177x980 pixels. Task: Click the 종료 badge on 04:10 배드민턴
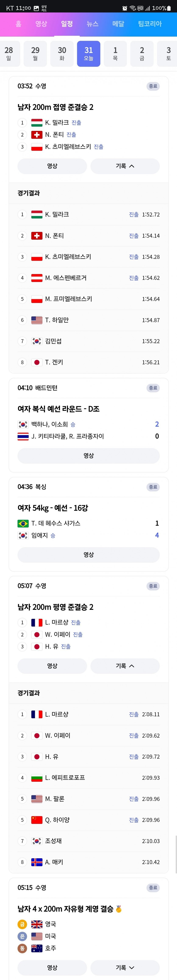153,388
